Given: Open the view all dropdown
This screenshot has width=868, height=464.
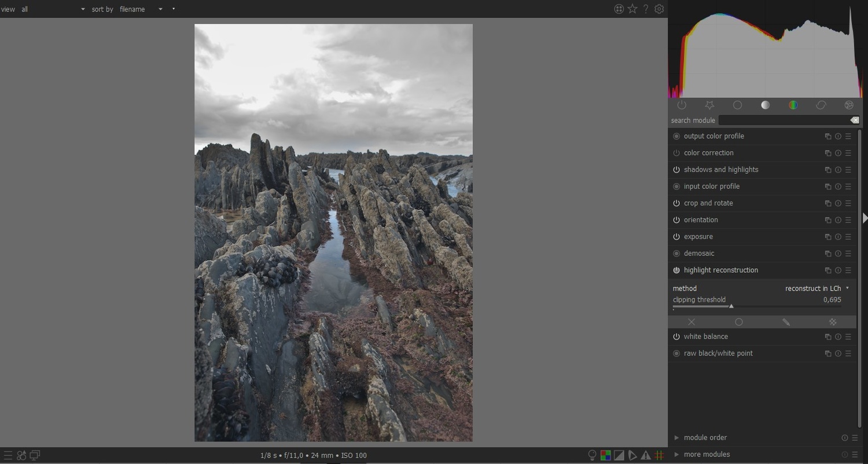Looking at the screenshot, I should (53, 9).
